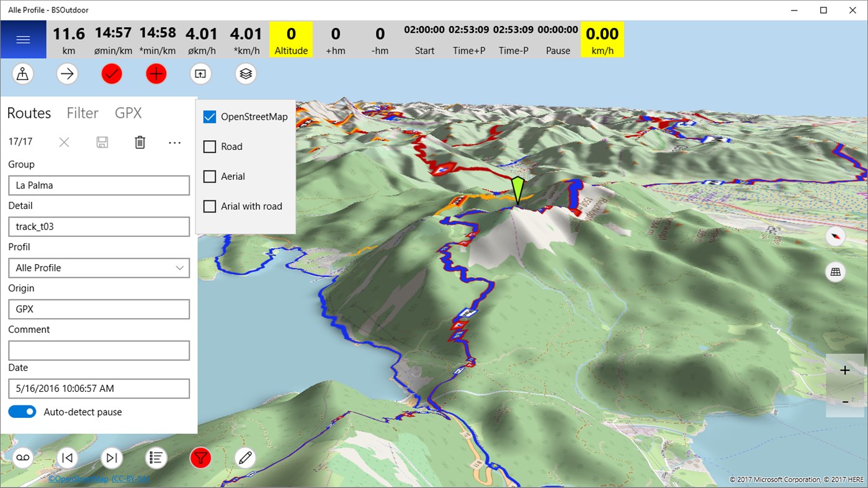This screenshot has width=868, height=488.
Task: Click the map compass control
Action: click(836, 236)
